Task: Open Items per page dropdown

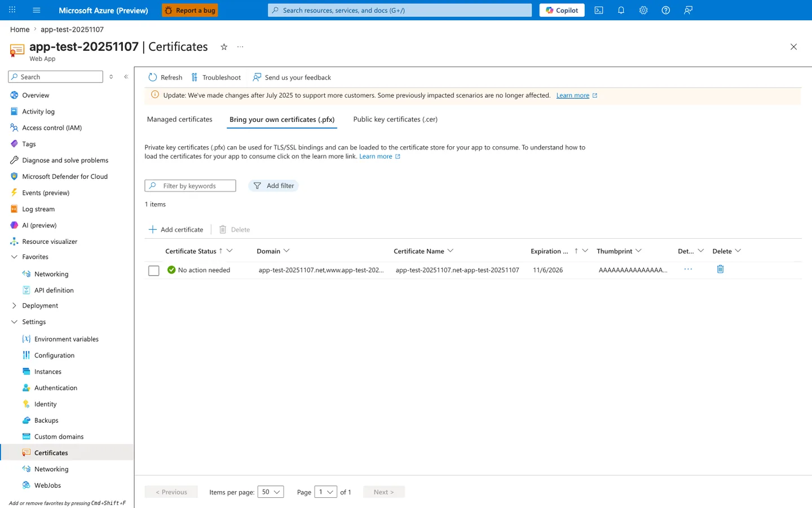Action: tap(271, 492)
